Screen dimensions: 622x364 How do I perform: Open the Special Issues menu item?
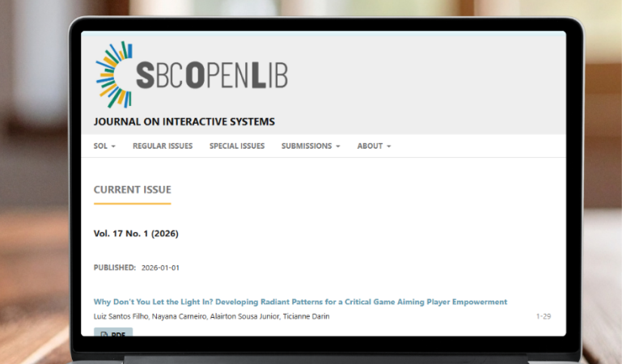(x=237, y=146)
